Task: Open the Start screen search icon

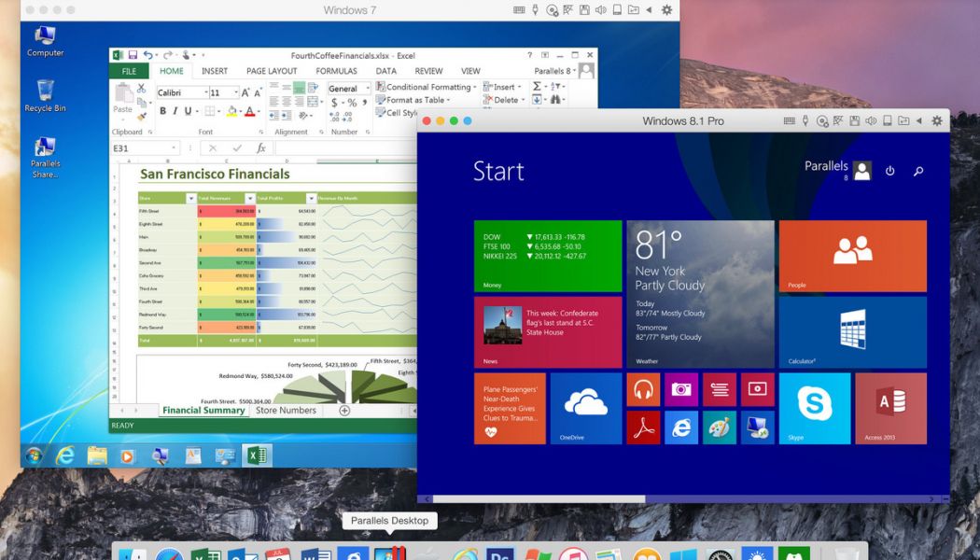Action: pyautogui.click(x=918, y=171)
